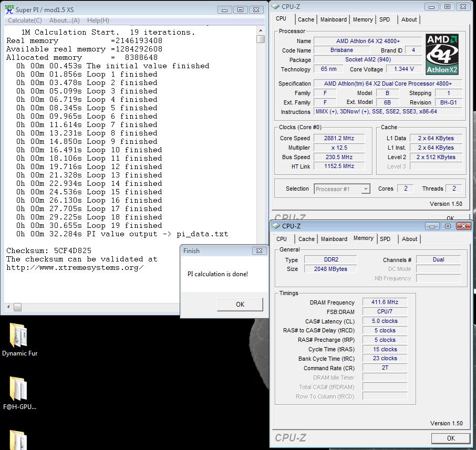Click the CPU-Z icon in lower window title bar
476x450 pixels.
[x=276, y=226]
